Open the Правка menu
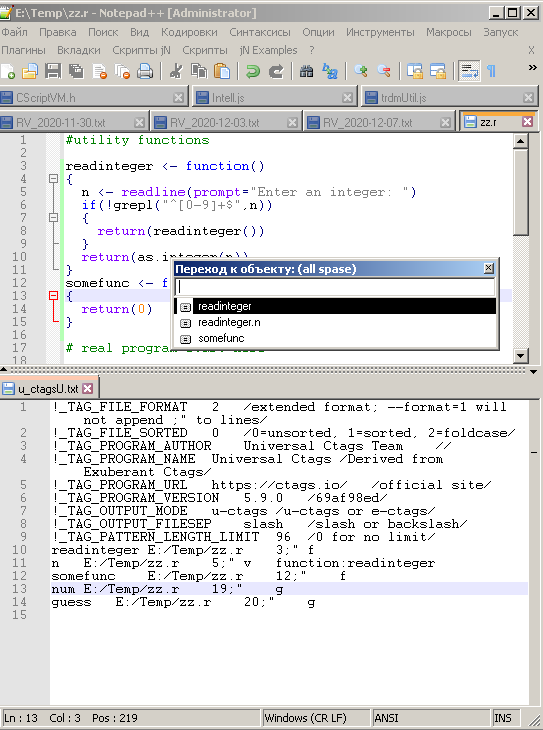Image resolution: width=543 pixels, height=730 pixels. [x=58, y=32]
